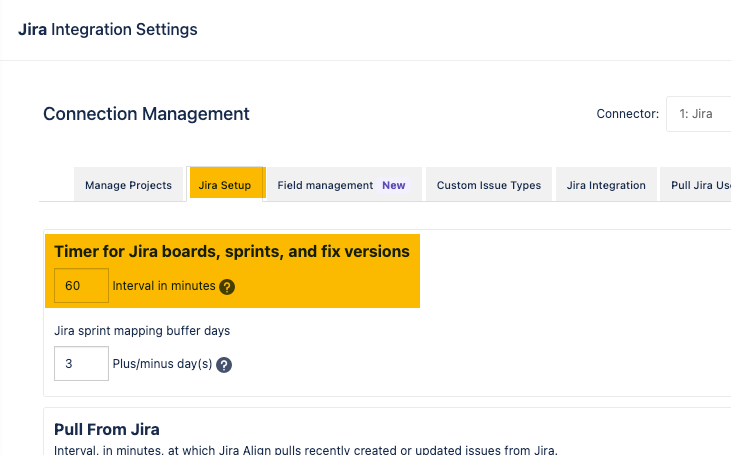Click the Jira Integration Settings title

click(108, 29)
